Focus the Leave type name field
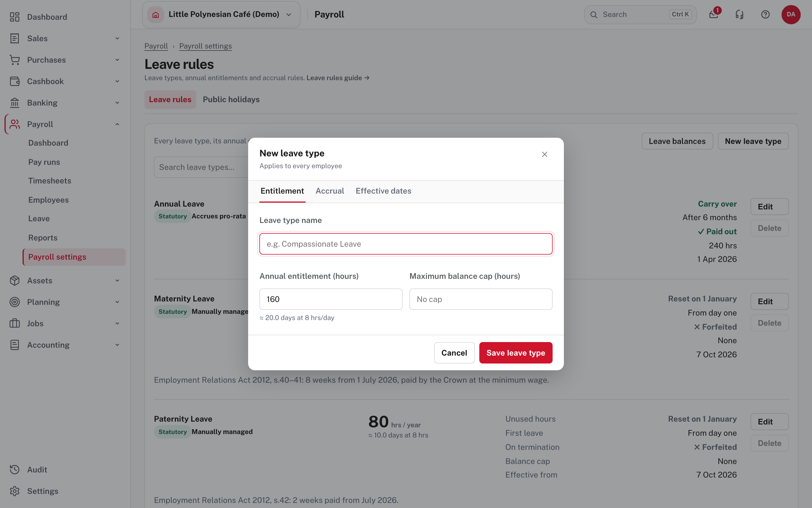812x508 pixels. pos(406,244)
